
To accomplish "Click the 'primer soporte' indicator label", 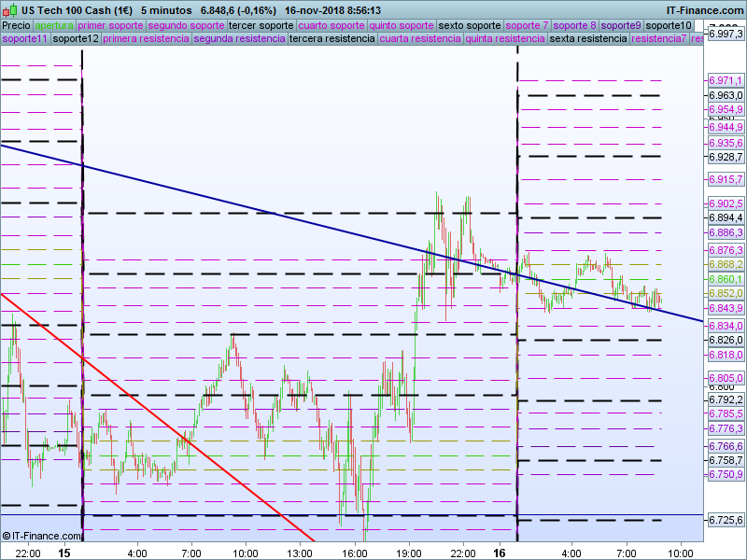I will point(110,25).
